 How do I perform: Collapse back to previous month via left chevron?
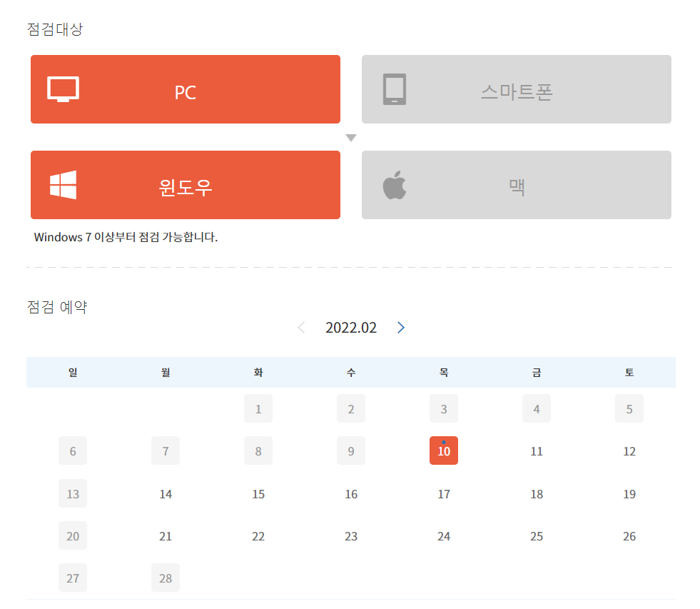[x=301, y=327]
